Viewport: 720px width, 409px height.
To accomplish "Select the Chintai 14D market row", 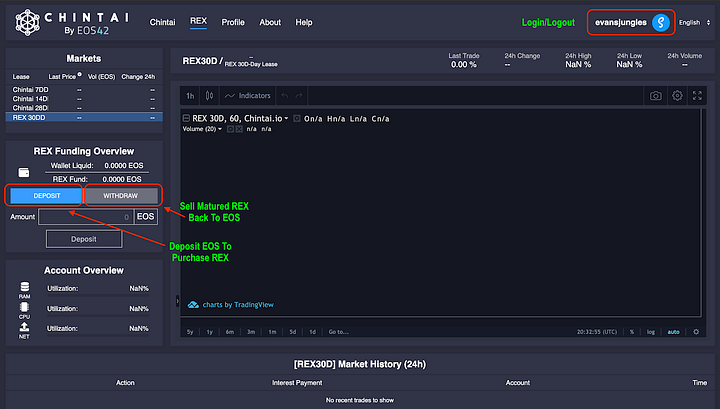I will click(x=84, y=99).
